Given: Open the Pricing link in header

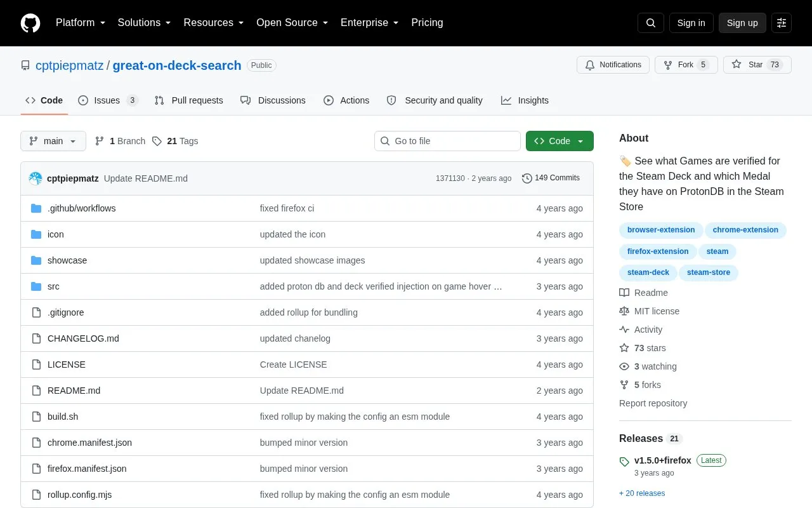Looking at the screenshot, I should tap(427, 23).
